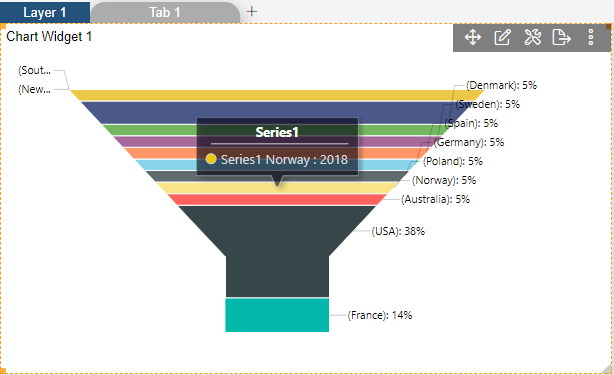Click the export widget icon
This screenshot has width=614, height=375.
[562, 38]
